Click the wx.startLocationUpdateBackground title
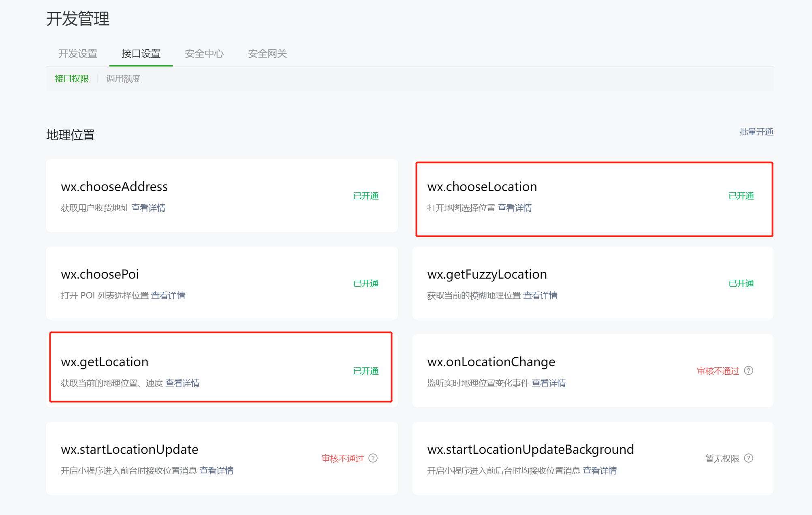Screen dimensions: 812x515 pyautogui.click(x=530, y=450)
